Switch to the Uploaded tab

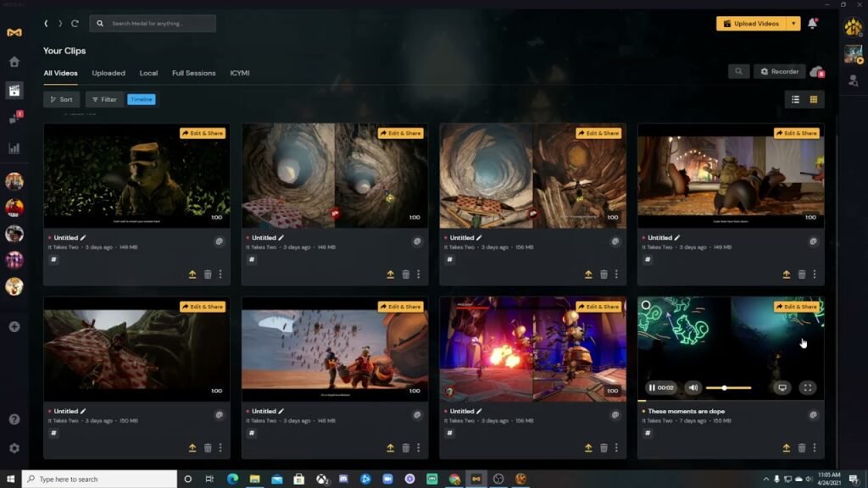[x=108, y=73]
